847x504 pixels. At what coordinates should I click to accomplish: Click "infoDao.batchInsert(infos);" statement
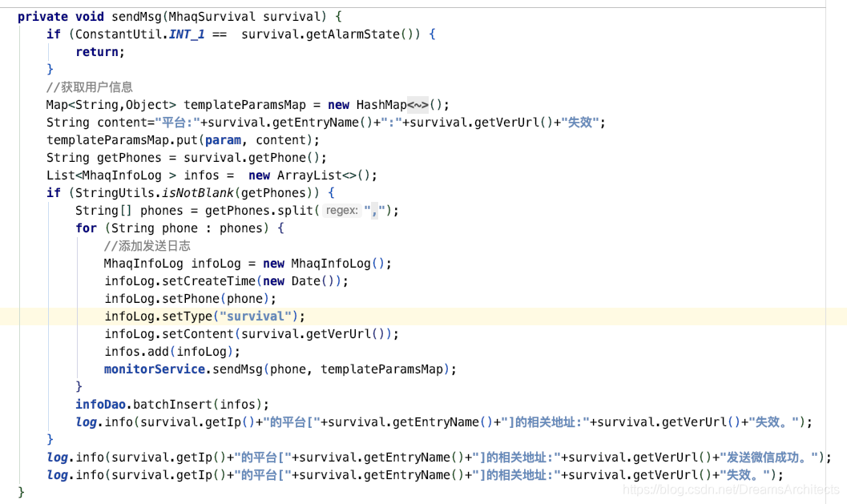tap(172, 405)
